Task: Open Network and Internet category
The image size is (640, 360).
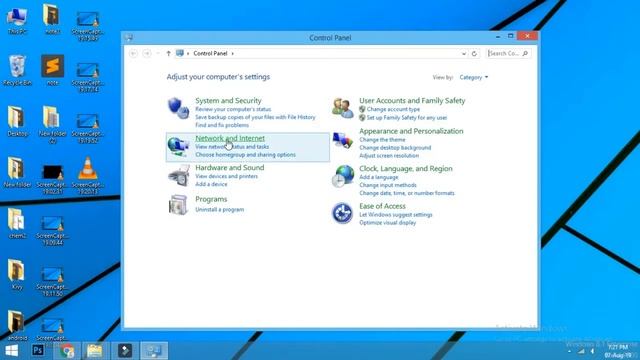Action: 230,138
